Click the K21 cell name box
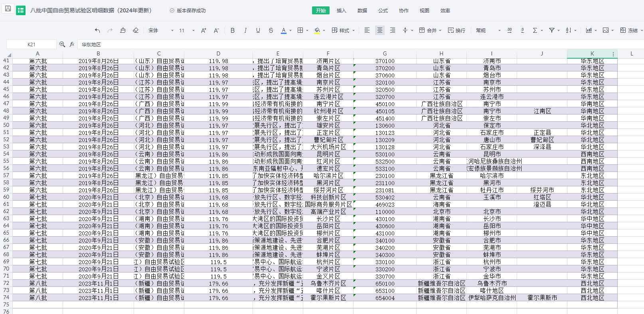This screenshot has height=314, width=644. pyautogui.click(x=32, y=44)
